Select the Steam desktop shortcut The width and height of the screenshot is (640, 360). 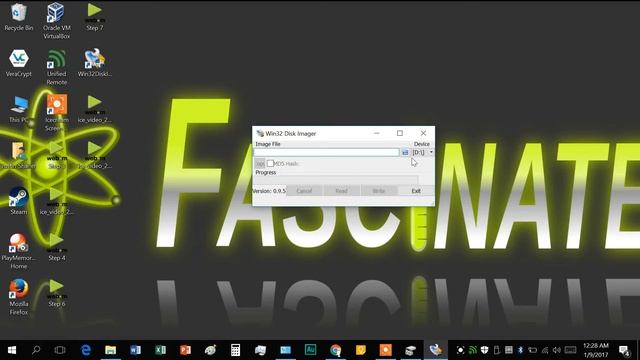(18, 201)
